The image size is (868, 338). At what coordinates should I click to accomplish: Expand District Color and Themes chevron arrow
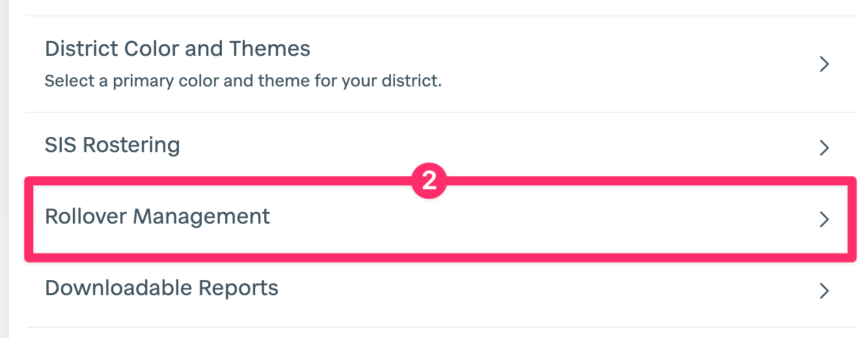(824, 64)
